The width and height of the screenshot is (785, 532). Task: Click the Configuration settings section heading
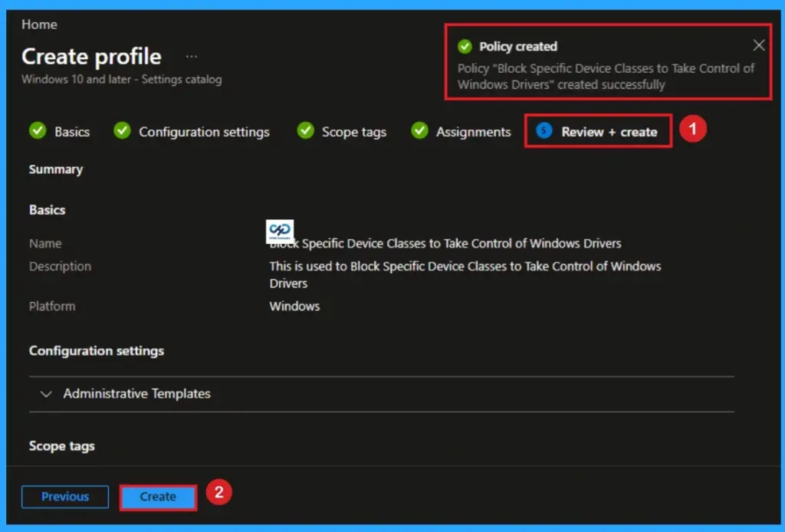pos(97,351)
